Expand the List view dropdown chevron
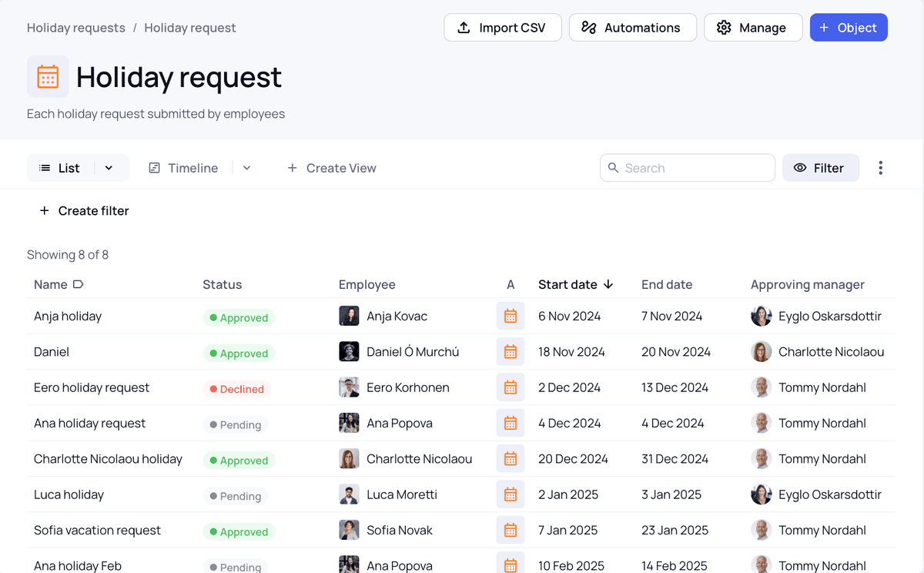924x573 pixels. click(x=109, y=168)
